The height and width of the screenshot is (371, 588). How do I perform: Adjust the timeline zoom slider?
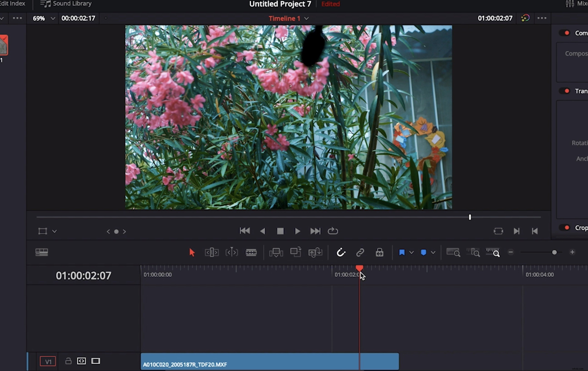[x=554, y=252]
